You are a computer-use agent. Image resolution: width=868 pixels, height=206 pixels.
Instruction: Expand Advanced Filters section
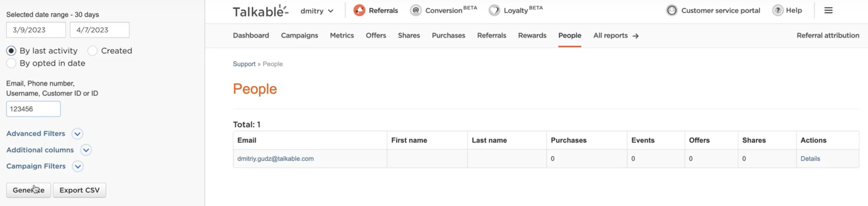click(77, 134)
